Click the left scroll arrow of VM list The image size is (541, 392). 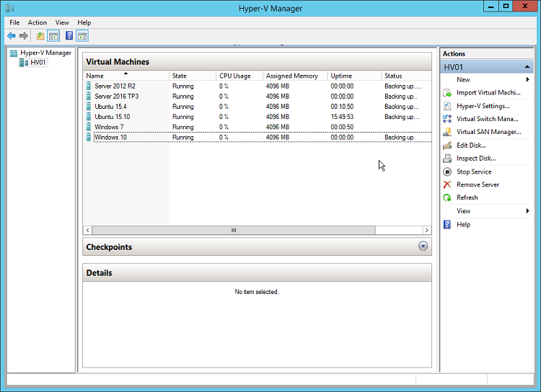coord(87,230)
